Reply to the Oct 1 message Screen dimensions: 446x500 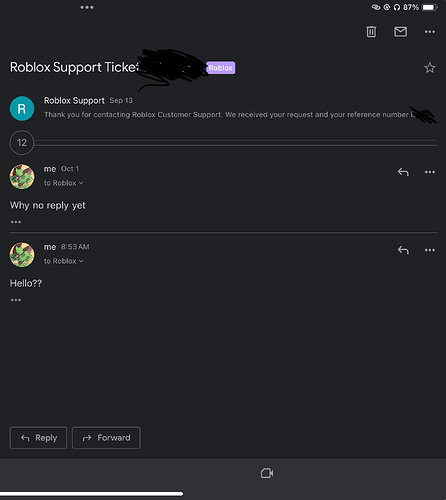[x=403, y=172]
